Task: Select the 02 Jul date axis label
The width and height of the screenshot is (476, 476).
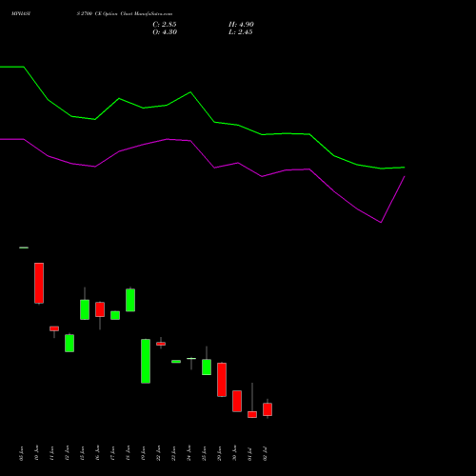Action: point(265,454)
